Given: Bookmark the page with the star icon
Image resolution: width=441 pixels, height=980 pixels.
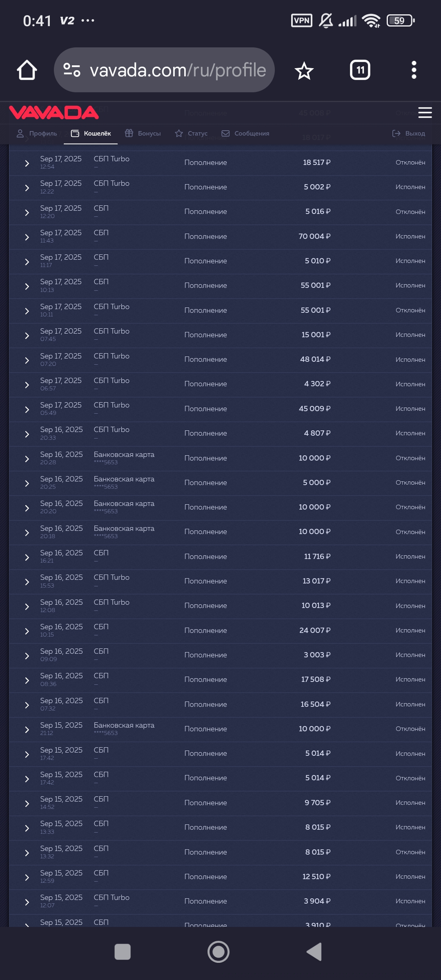Looking at the screenshot, I should click(304, 71).
